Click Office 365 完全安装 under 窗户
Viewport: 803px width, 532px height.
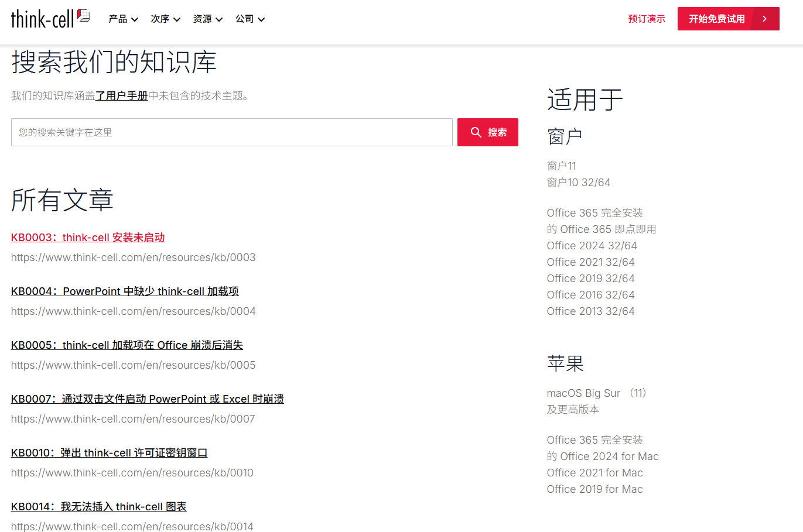595,212
